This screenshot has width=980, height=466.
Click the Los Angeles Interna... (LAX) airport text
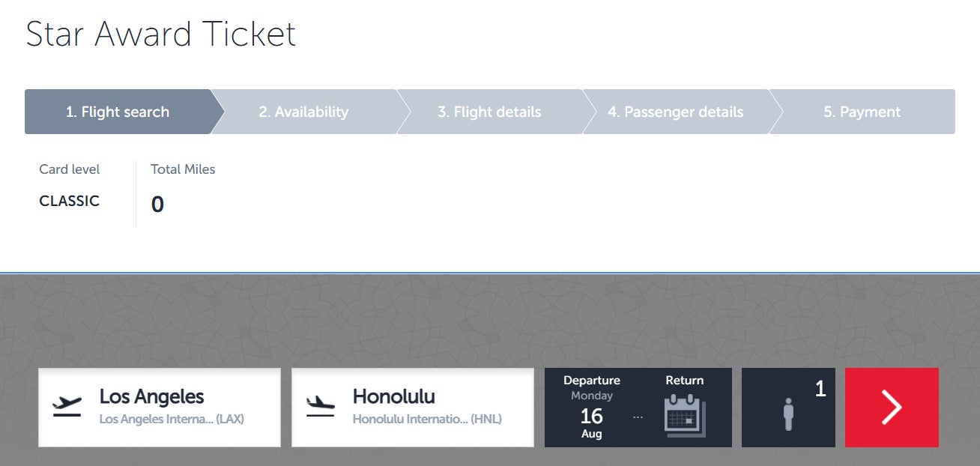(x=172, y=420)
